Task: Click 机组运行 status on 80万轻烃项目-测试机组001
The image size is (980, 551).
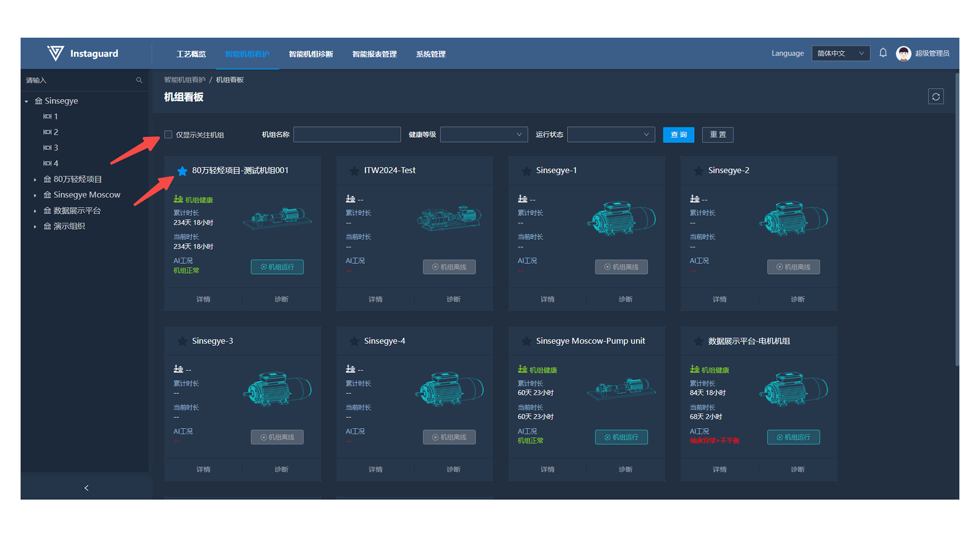Action: 277,267
